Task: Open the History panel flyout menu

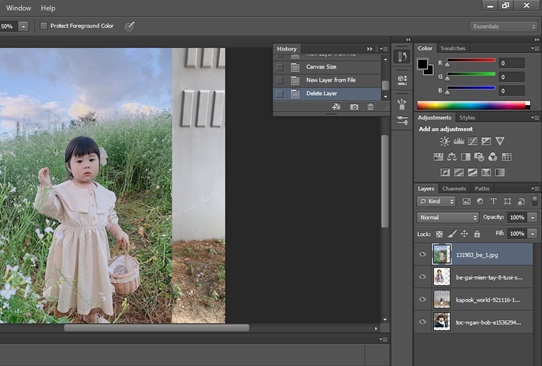Action: 384,49
